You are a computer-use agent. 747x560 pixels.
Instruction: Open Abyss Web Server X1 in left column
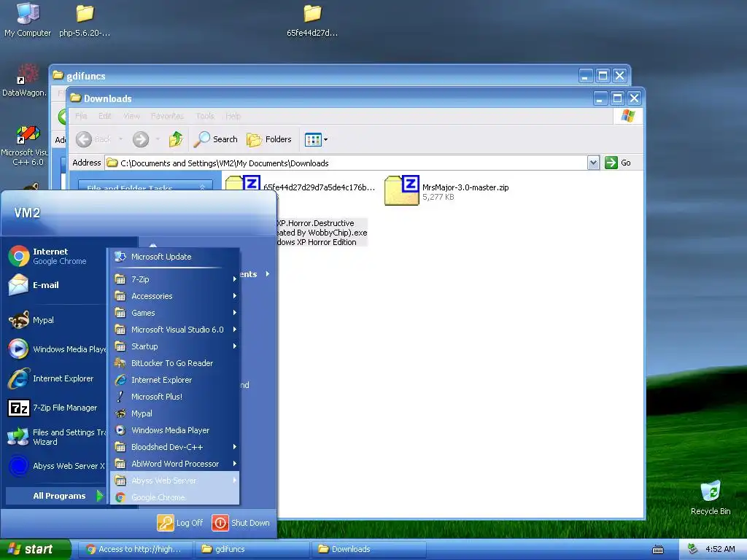pos(57,466)
